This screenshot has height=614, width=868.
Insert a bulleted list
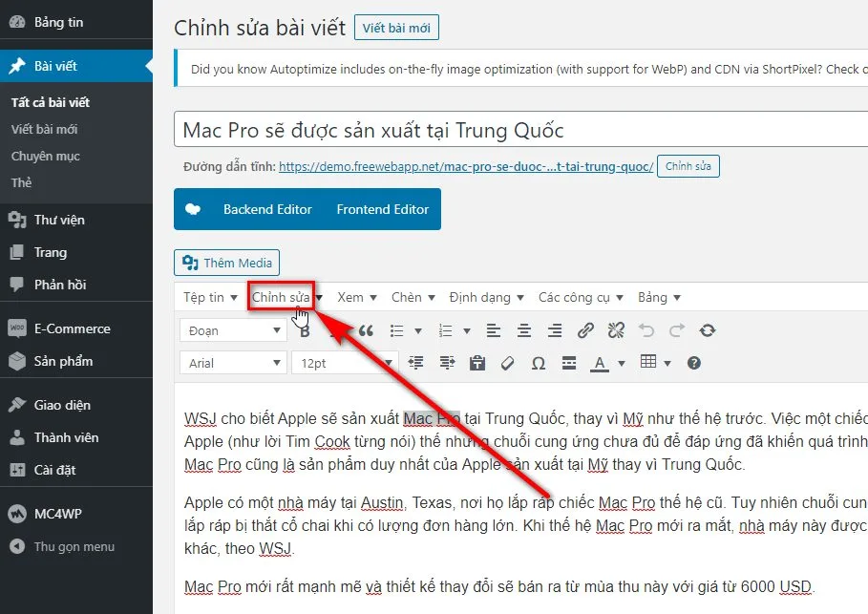396,331
